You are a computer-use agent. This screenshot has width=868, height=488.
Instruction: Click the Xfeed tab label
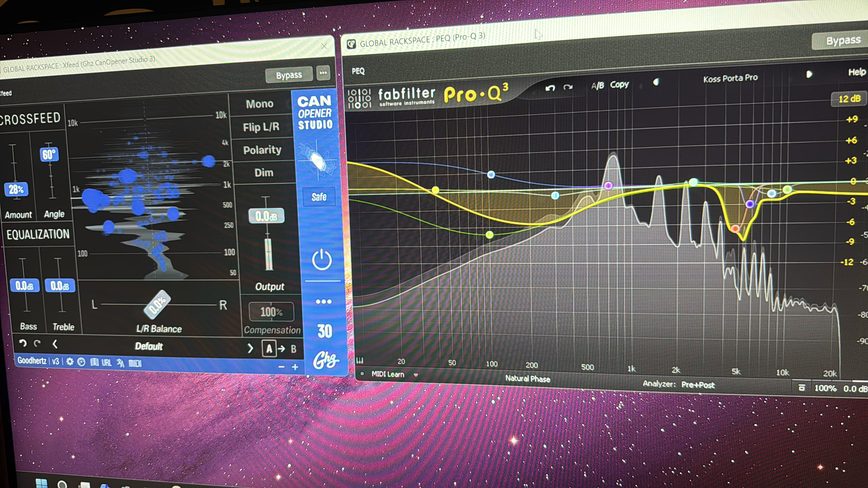[x=5, y=93]
